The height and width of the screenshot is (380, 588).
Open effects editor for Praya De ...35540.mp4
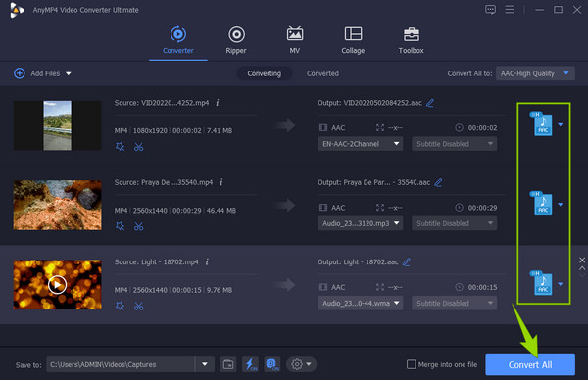click(x=120, y=226)
